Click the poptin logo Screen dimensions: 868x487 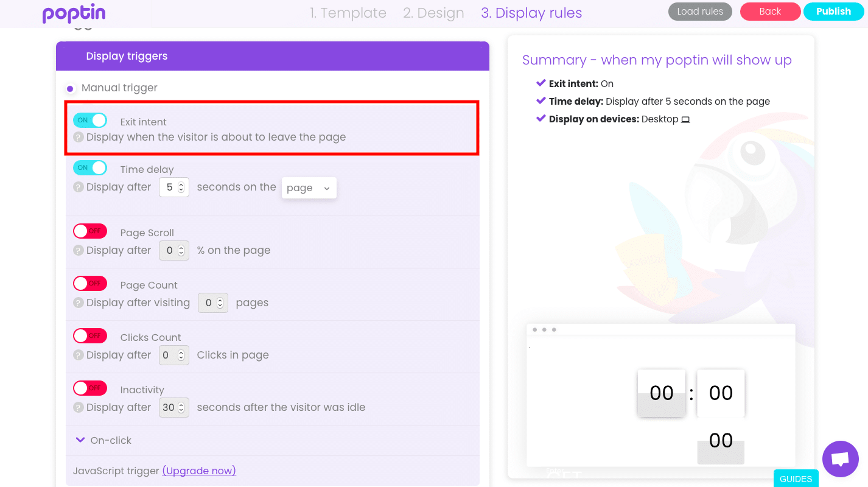(x=74, y=13)
